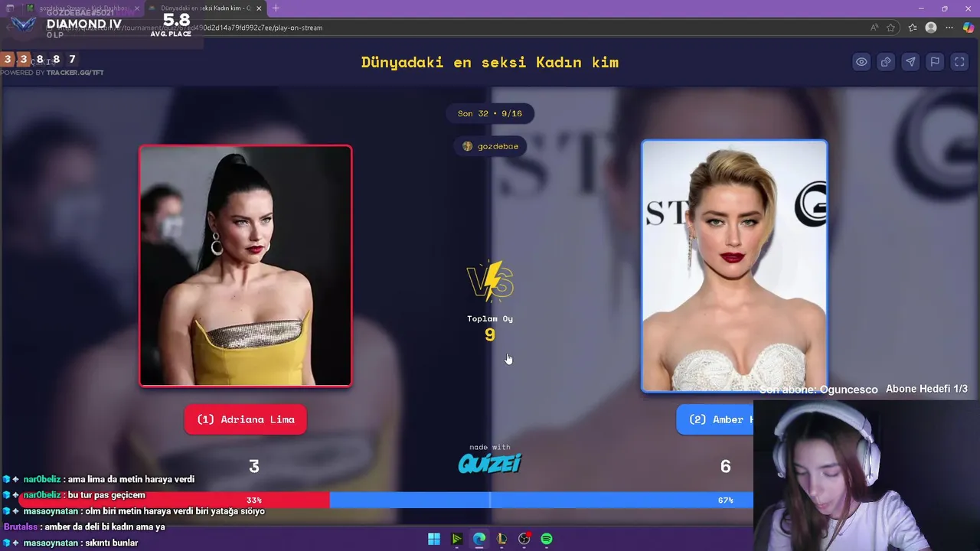This screenshot has width=980, height=551.
Task: Open Microsoft Edge from the taskbar
Action: click(479, 539)
